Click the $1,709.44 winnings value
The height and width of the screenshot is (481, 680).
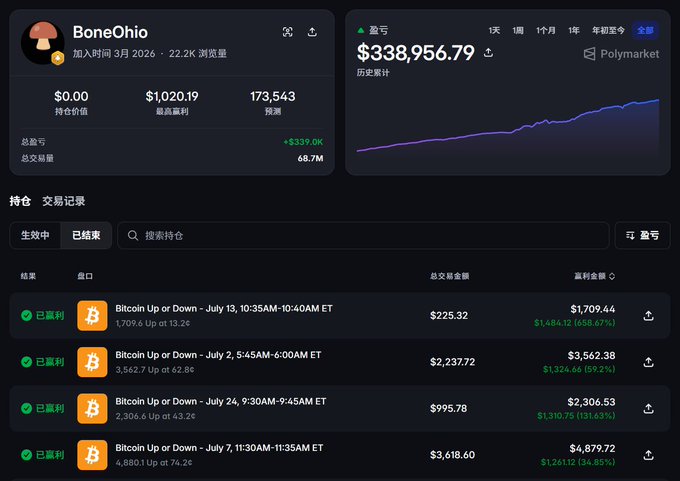(592, 309)
